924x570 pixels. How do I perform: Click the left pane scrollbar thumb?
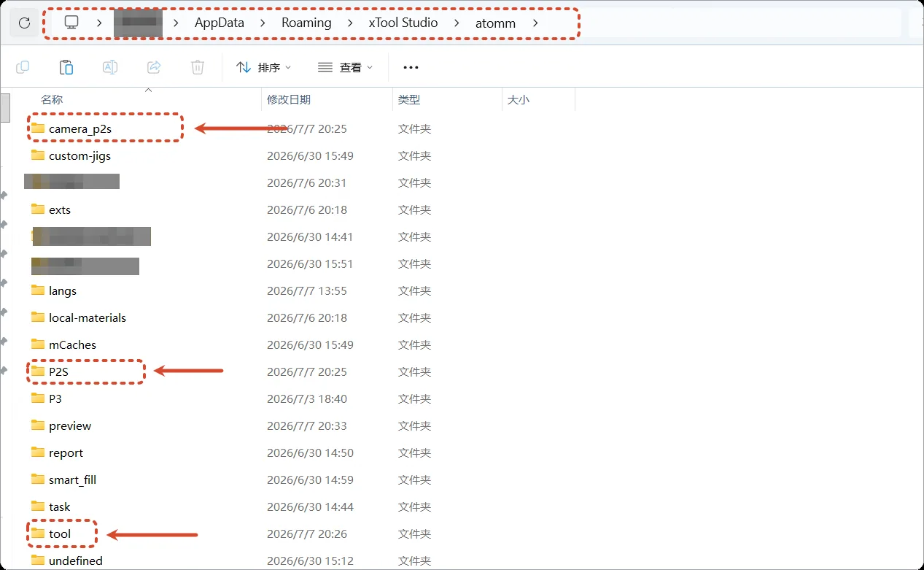(4, 107)
